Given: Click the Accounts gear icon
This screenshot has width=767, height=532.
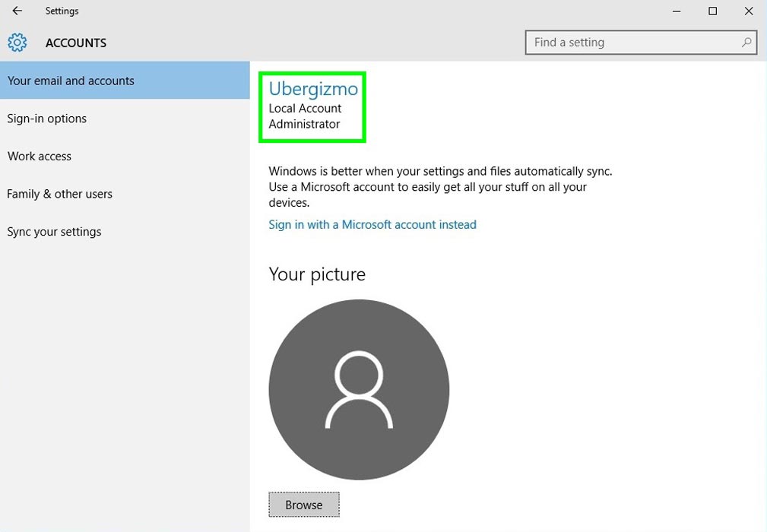Looking at the screenshot, I should click(17, 43).
